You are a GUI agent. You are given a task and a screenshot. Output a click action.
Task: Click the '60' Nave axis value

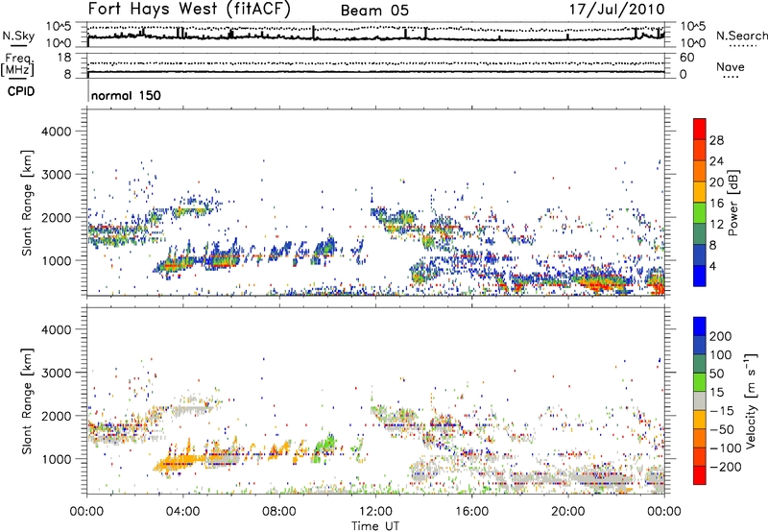click(x=686, y=58)
